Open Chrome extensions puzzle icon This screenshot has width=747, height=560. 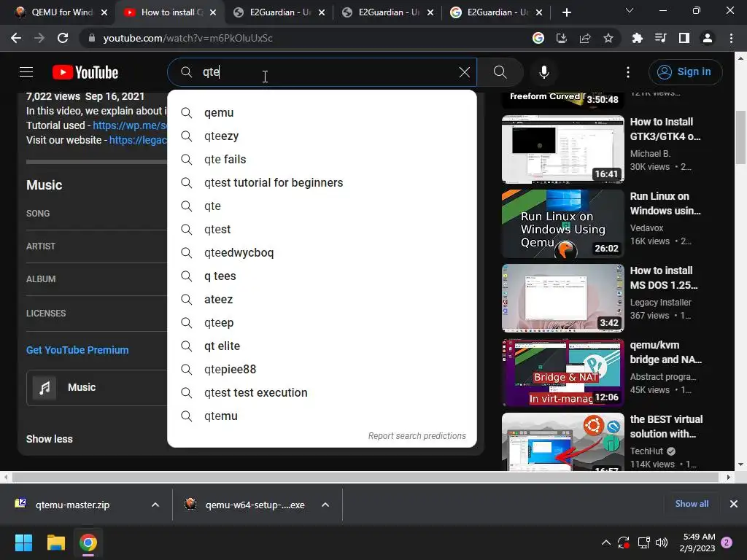click(x=638, y=38)
